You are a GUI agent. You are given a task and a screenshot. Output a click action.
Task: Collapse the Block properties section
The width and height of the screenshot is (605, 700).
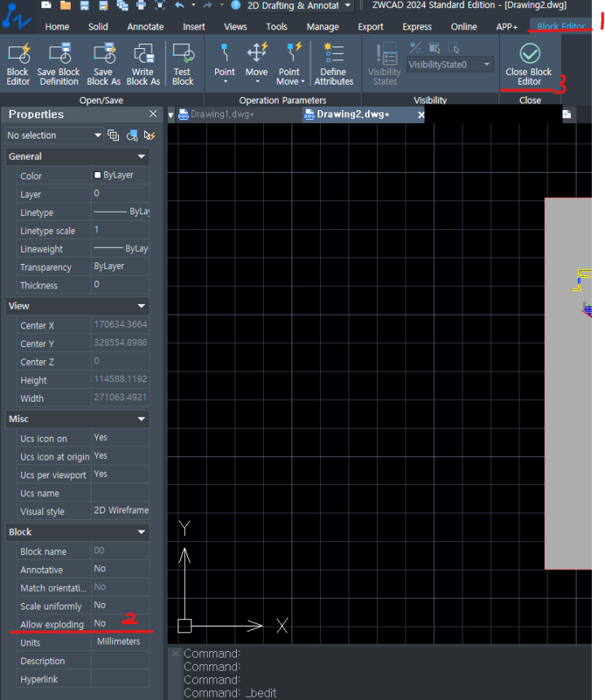click(x=142, y=532)
